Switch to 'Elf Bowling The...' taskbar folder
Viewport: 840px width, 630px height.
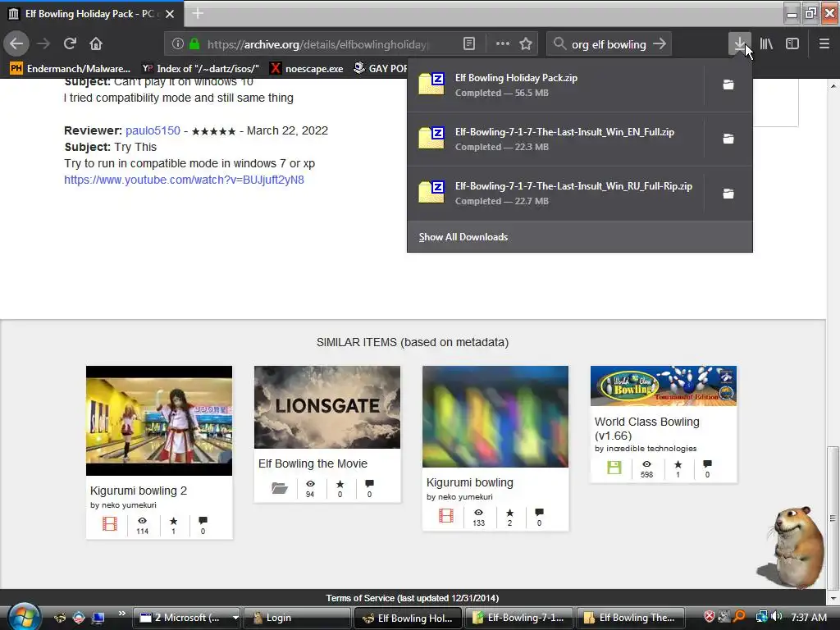tap(631, 618)
